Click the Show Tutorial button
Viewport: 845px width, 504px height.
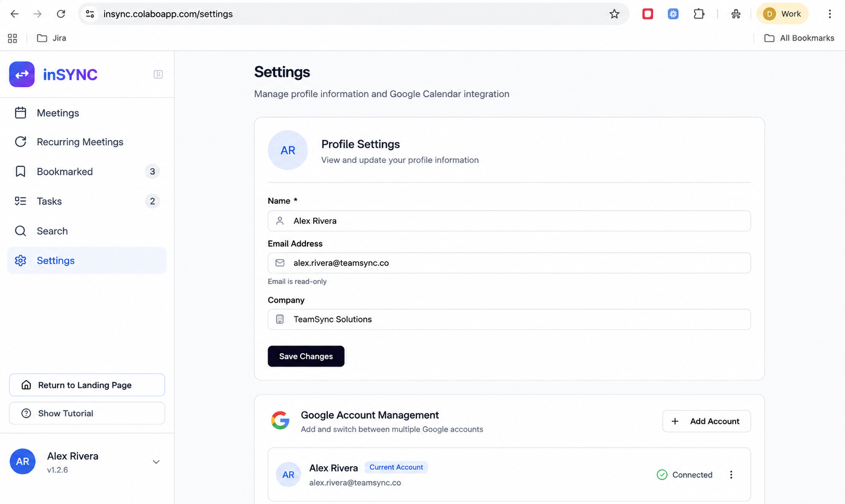pyautogui.click(x=87, y=413)
